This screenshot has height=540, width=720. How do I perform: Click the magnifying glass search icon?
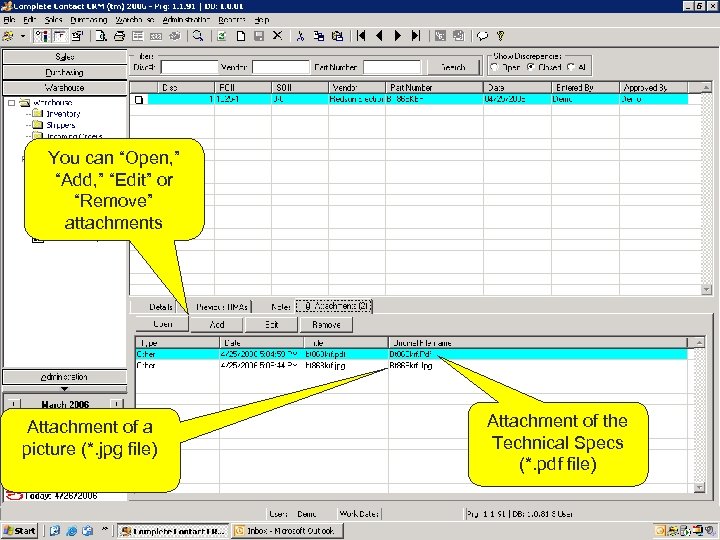click(198, 36)
